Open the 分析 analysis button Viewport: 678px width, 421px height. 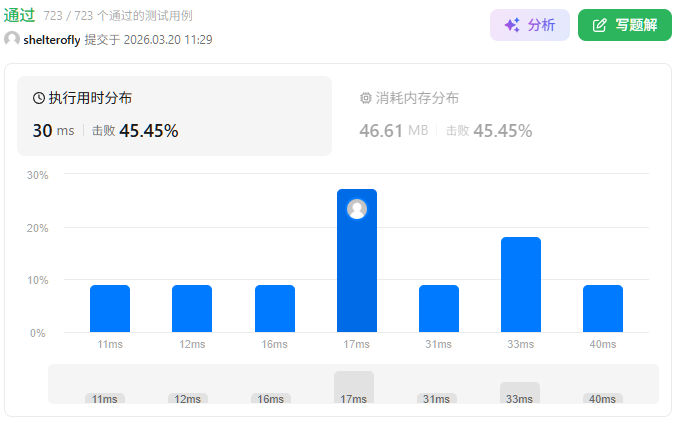click(x=529, y=25)
